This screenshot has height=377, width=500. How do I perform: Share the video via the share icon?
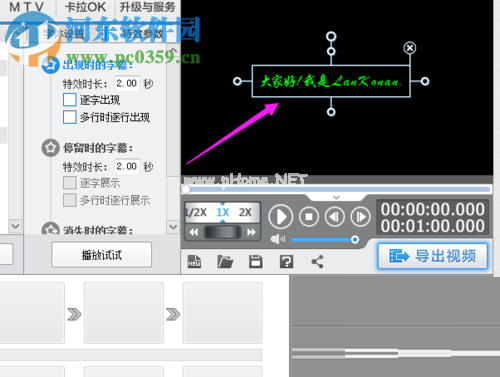pos(317,262)
